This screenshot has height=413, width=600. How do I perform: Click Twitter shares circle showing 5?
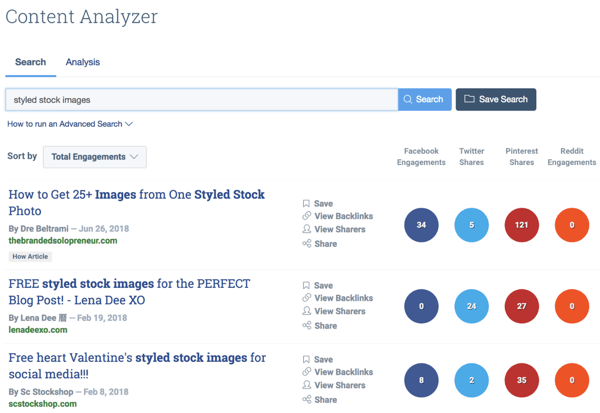[471, 225]
